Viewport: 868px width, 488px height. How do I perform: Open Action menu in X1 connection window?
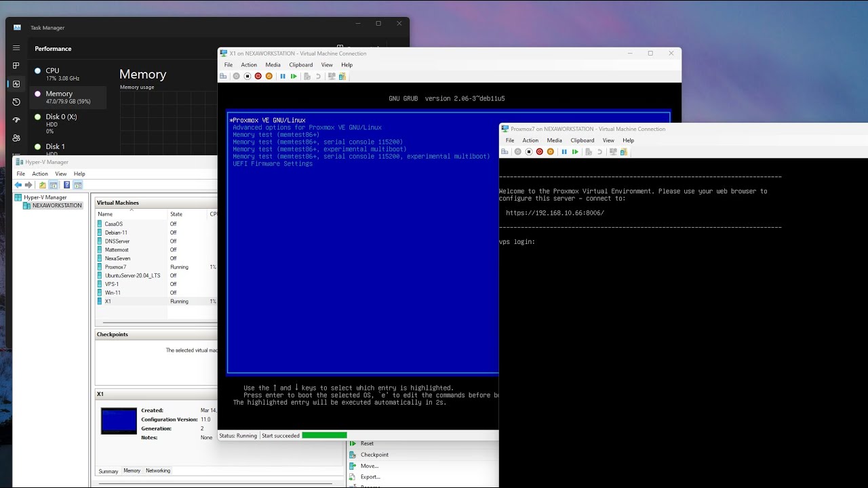click(x=249, y=65)
